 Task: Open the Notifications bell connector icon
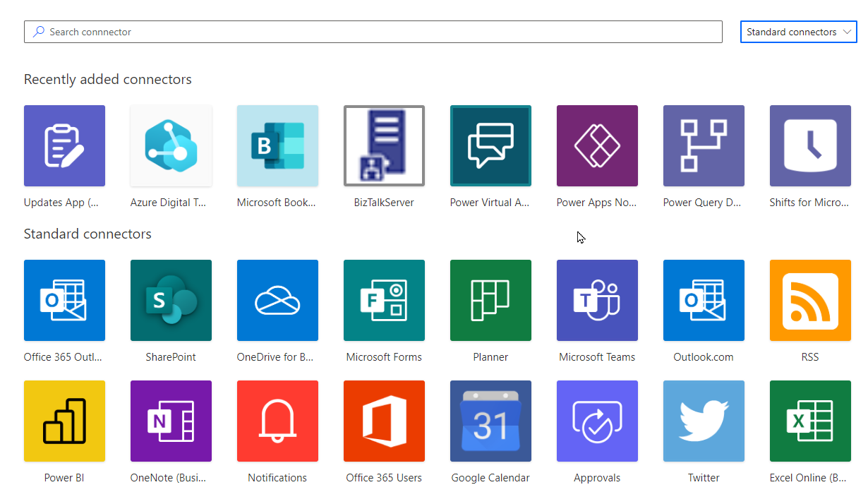click(277, 421)
